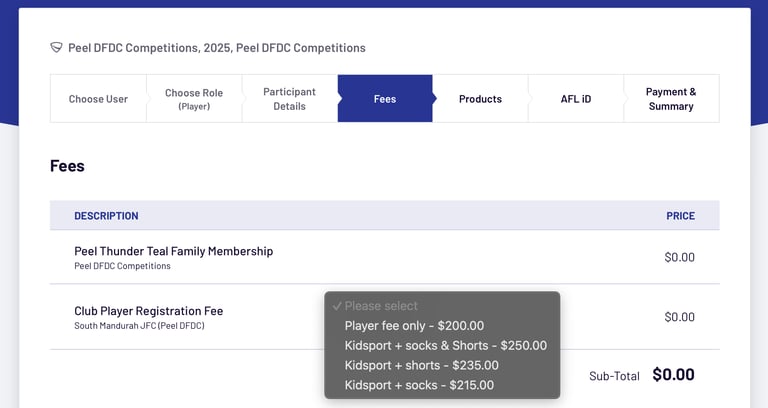Open the Choose Role (Player) step
The width and height of the screenshot is (768, 408).
(194, 99)
